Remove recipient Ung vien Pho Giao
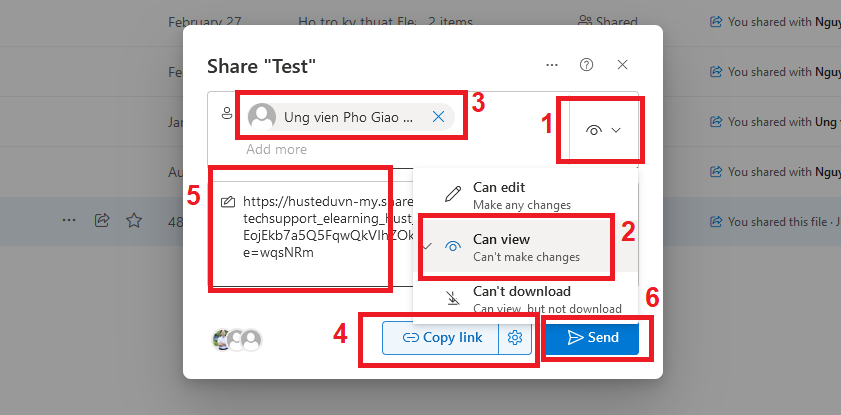Image resolution: width=841 pixels, height=415 pixels. coord(438,117)
